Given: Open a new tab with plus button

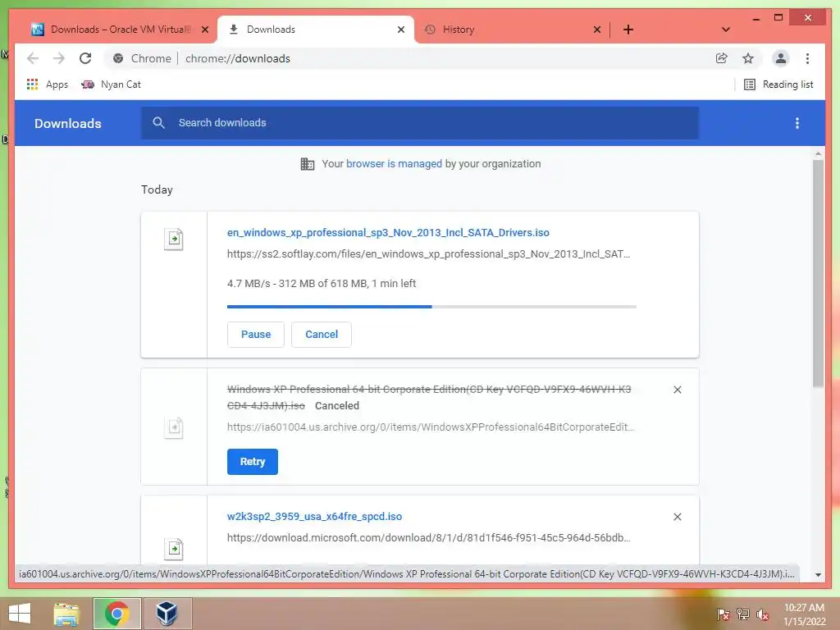Looking at the screenshot, I should pyautogui.click(x=628, y=30).
